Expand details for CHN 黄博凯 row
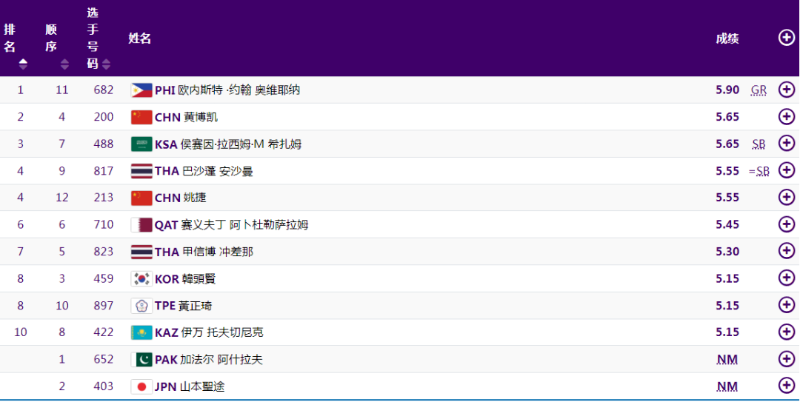The image size is (800, 402). tap(786, 117)
